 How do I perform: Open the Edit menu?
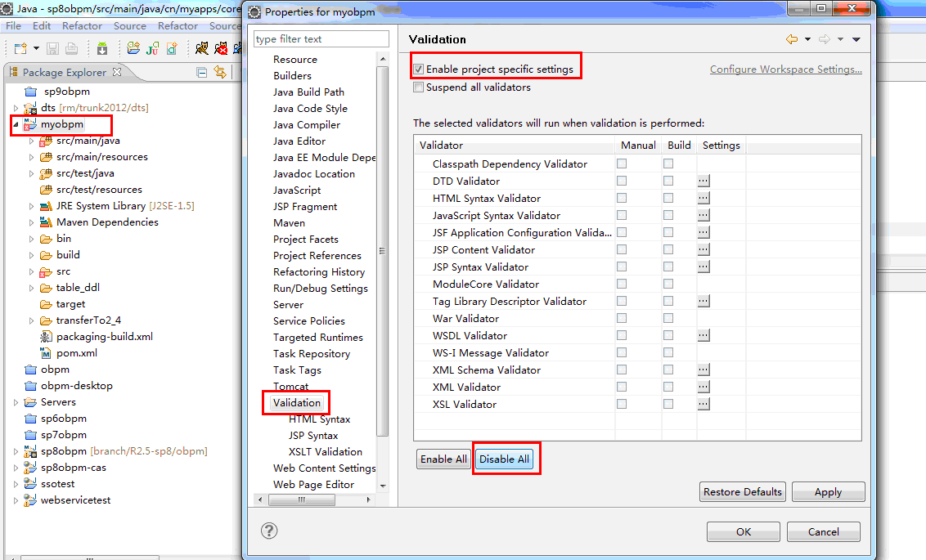tap(42, 26)
